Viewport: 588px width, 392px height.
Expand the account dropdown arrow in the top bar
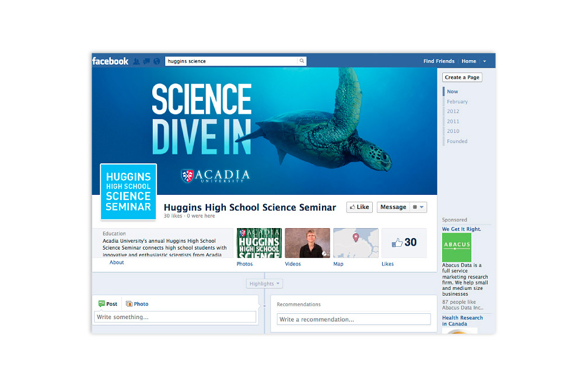485,61
